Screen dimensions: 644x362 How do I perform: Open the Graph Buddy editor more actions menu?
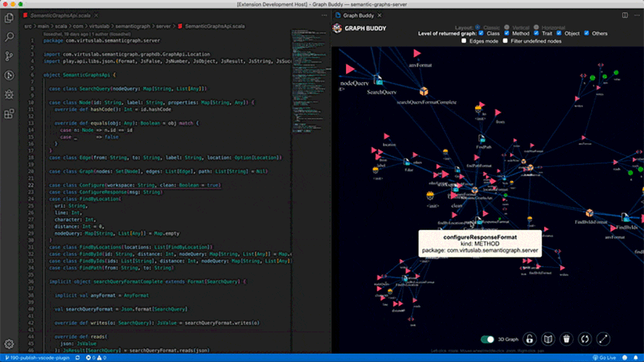637,15
